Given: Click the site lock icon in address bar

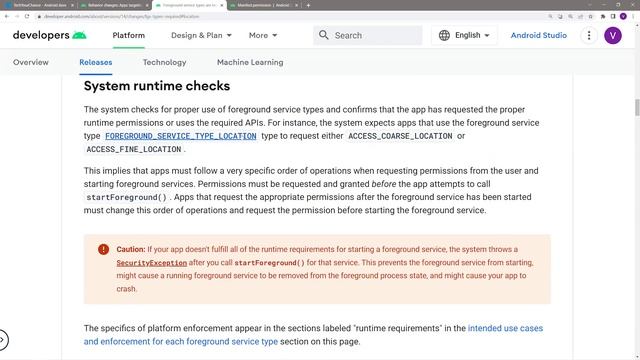Looking at the screenshot, I should tap(39, 17).
